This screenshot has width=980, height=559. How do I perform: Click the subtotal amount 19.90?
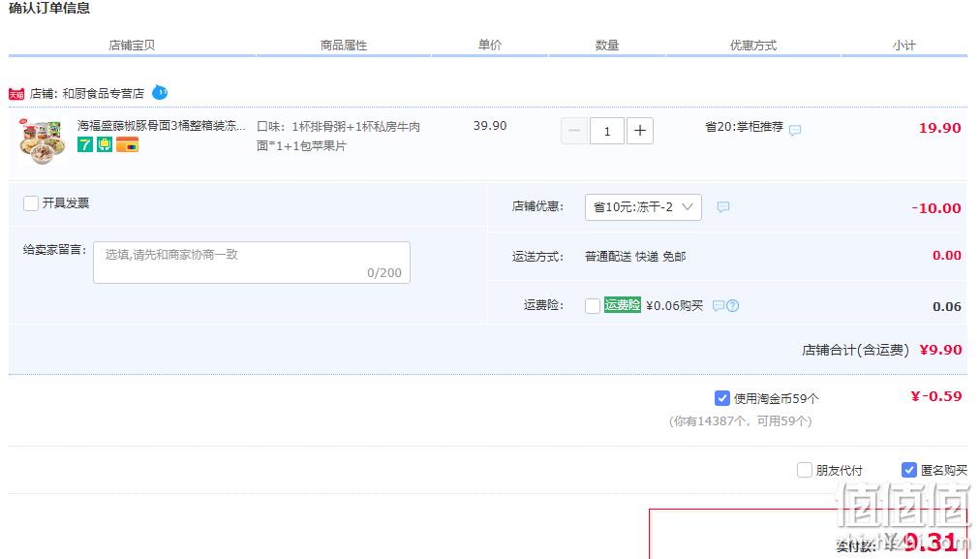[x=940, y=128]
